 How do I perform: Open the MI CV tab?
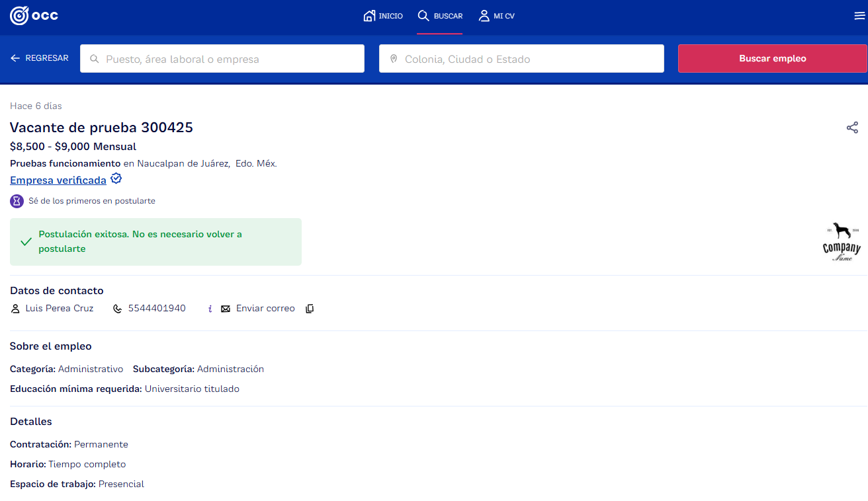[x=496, y=16]
